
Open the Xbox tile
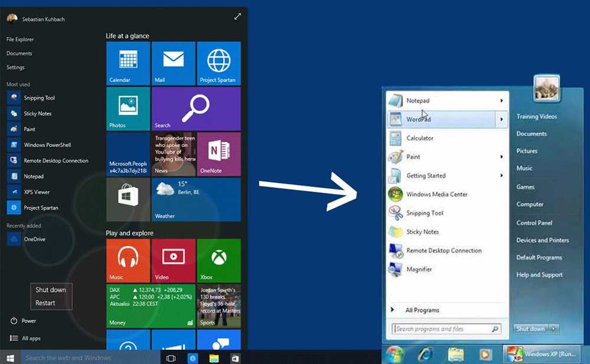point(218,261)
